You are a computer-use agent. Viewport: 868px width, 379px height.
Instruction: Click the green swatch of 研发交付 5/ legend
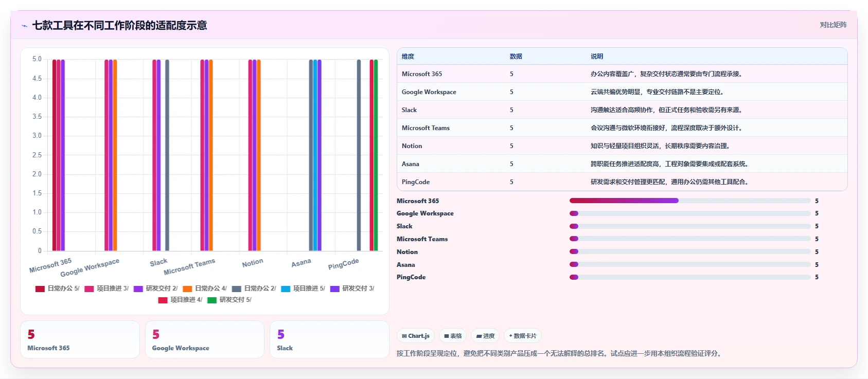212,300
